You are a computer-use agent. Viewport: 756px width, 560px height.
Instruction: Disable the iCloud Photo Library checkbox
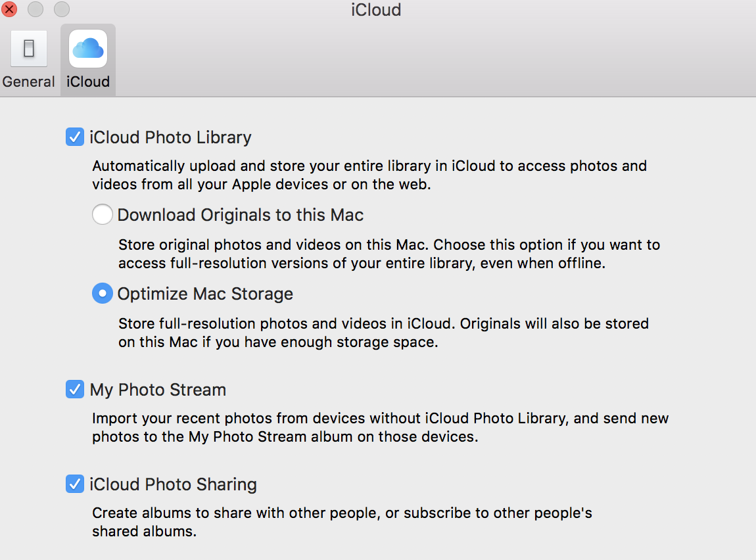tap(74, 137)
